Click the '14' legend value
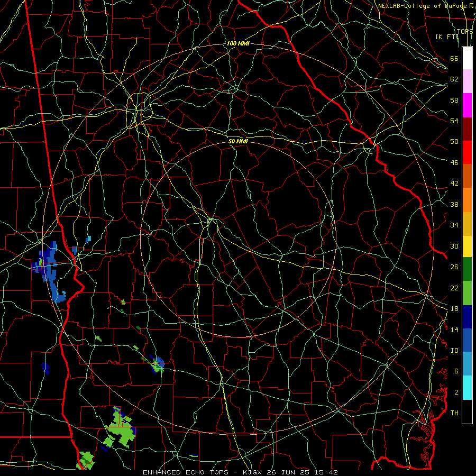The image size is (476, 476). [454, 329]
